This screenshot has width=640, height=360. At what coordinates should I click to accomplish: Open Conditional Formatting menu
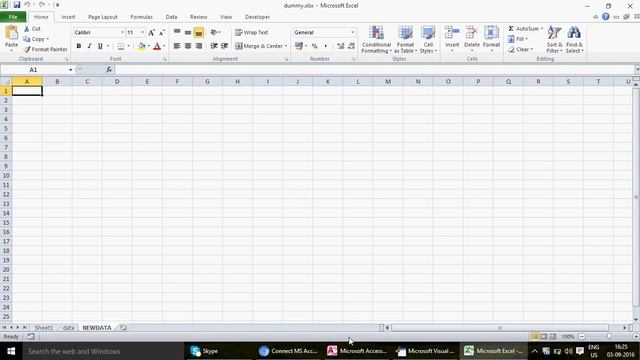coord(376,39)
